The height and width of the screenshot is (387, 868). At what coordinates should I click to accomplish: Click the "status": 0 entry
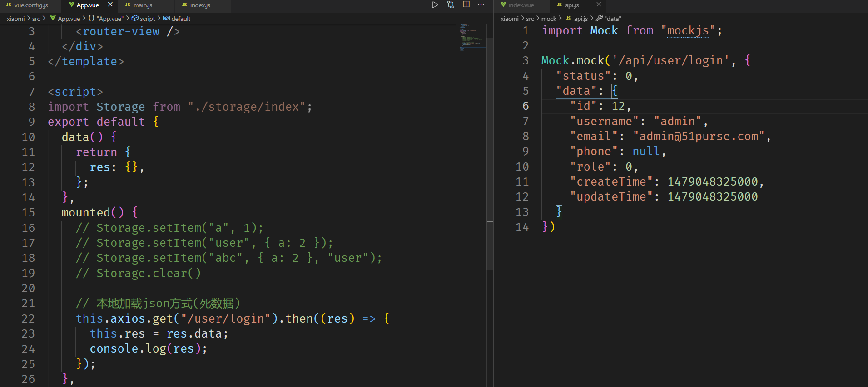(597, 76)
